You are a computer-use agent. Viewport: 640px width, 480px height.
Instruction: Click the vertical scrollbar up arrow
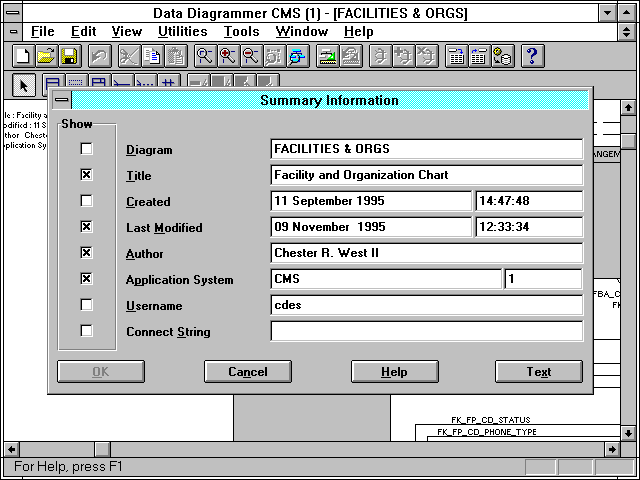[628, 108]
